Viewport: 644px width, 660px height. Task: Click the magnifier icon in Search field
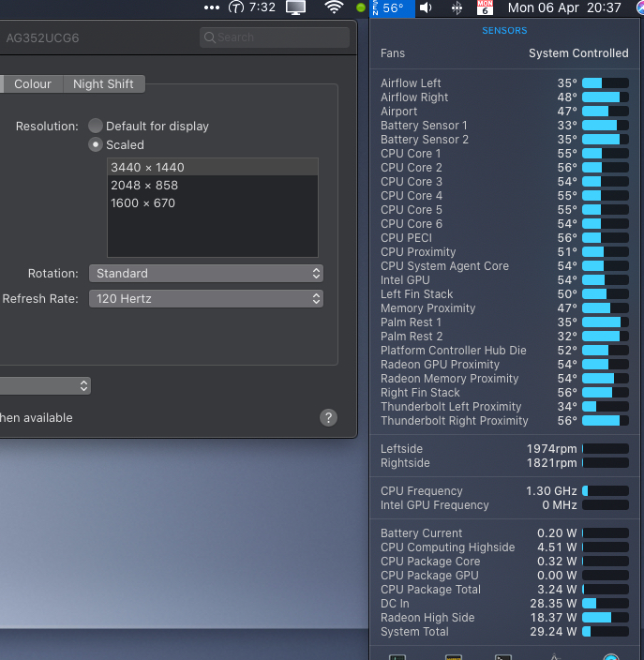209,37
